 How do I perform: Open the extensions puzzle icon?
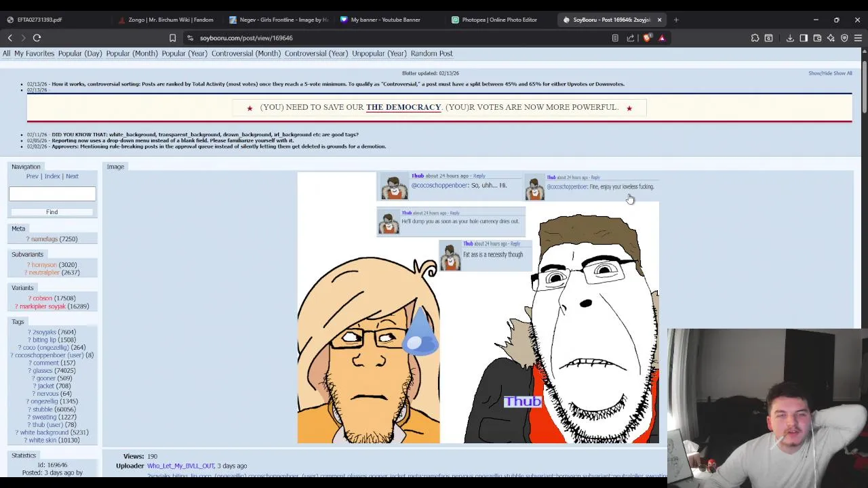point(755,38)
